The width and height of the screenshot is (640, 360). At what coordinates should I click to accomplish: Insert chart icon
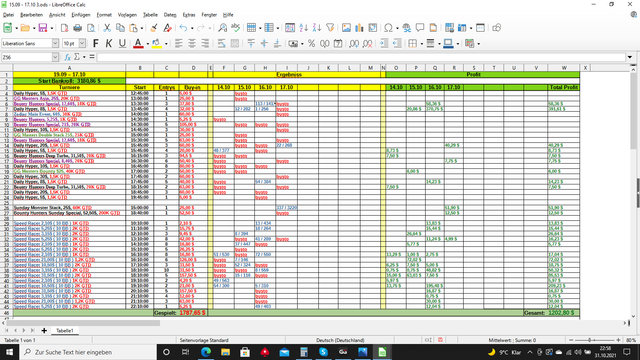(359, 28)
